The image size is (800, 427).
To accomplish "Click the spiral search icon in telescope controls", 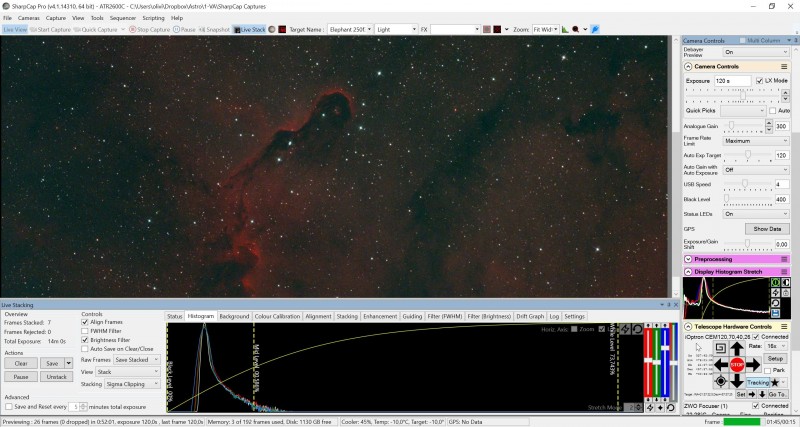I will 720,348.
